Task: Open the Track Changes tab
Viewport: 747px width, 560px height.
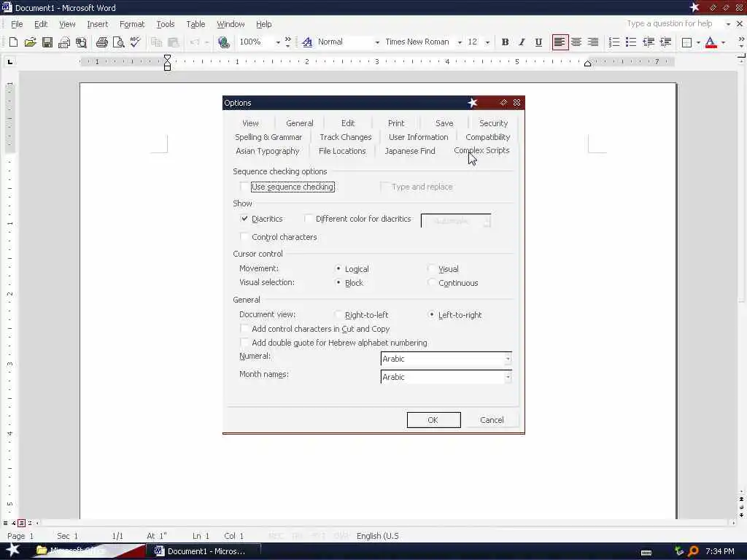Action: (x=345, y=137)
